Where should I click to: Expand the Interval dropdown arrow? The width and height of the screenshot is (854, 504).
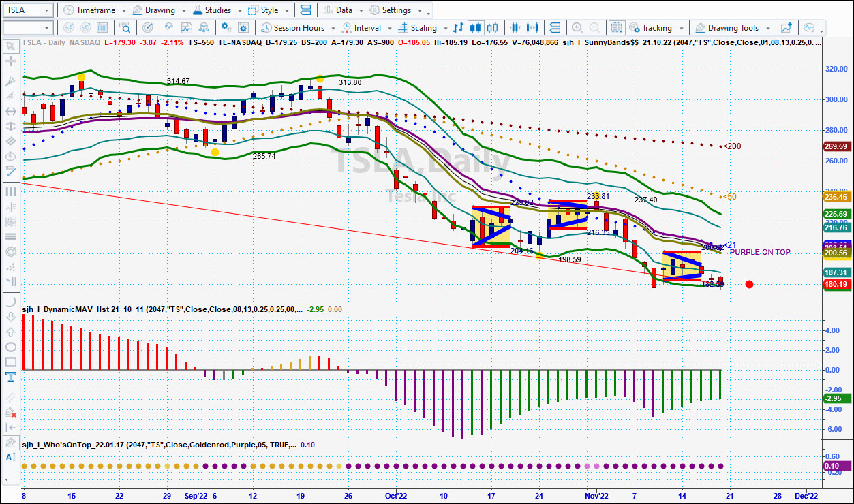pyautogui.click(x=388, y=29)
